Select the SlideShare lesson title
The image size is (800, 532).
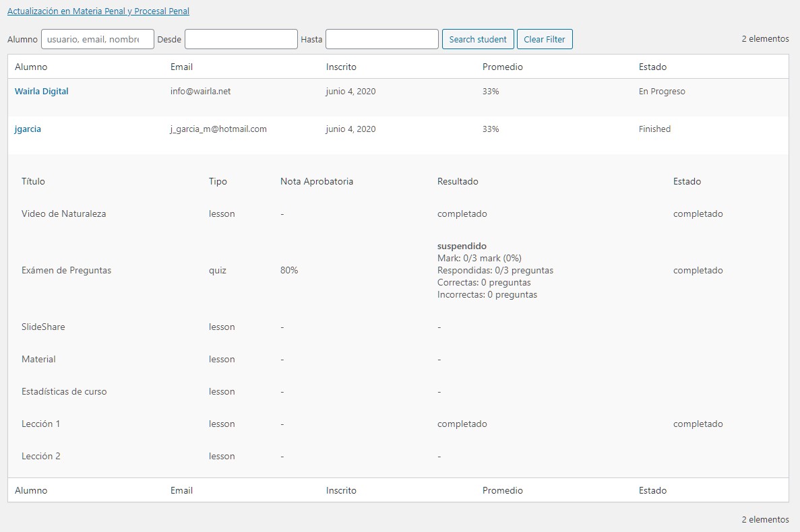[43, 327]
